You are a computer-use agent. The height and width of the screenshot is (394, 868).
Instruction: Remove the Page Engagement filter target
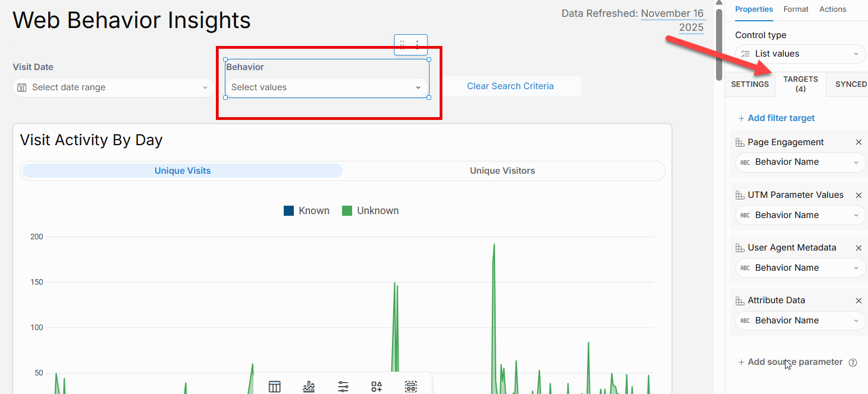[x=858, y=142]
